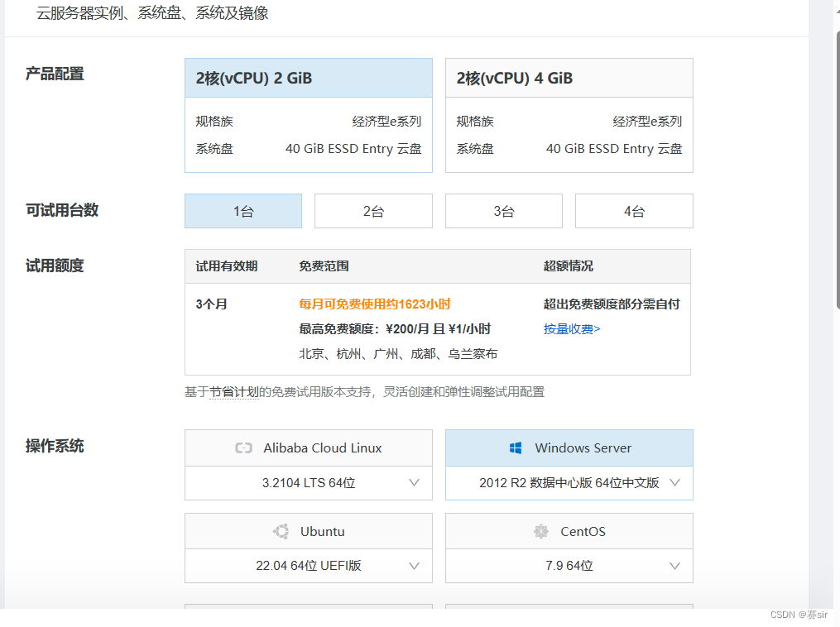Image resolution: width=840 pixels, height=627 pixels.
Task: Click the 免费范围 column header
Action: coord(324,266)
